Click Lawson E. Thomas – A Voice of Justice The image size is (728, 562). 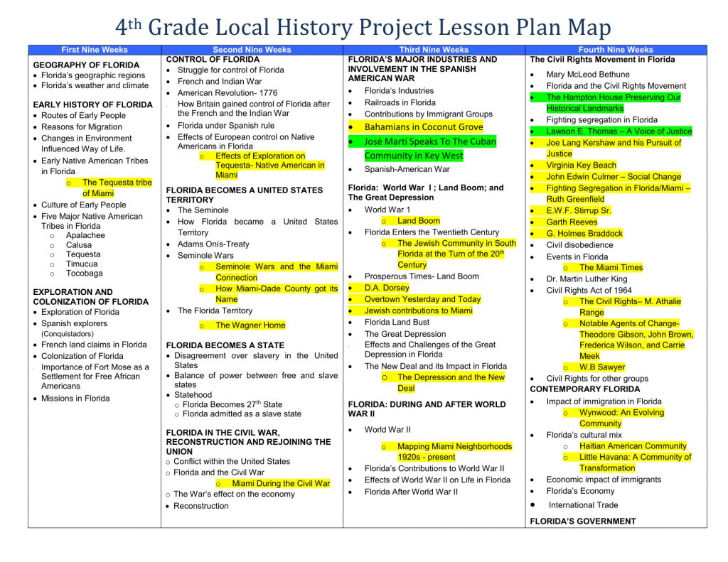(619, 131)
